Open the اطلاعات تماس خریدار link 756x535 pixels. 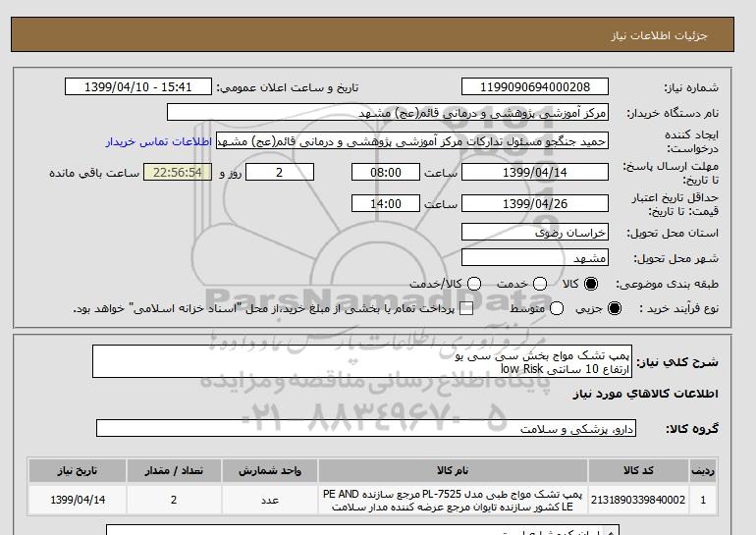click(159, 141)
